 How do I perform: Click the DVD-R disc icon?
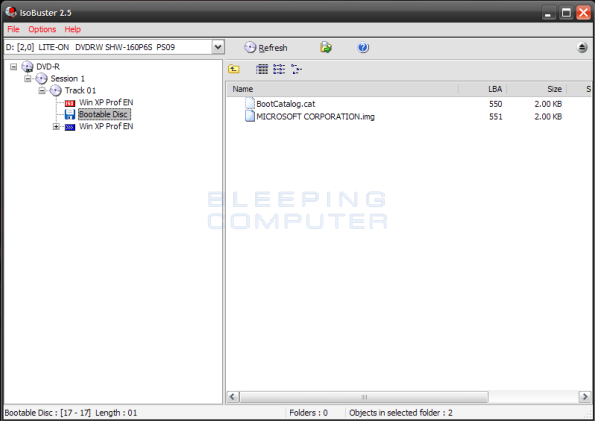point(27,67)
